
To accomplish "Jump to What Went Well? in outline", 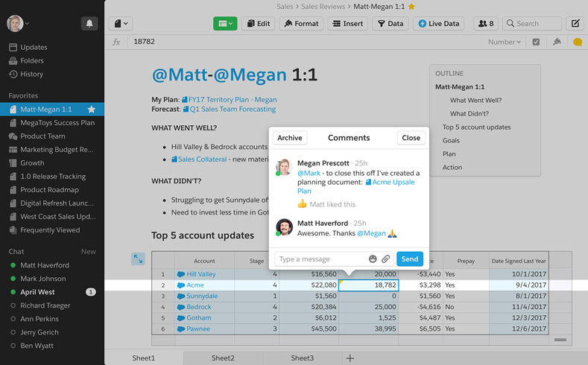I will click(476, 100).
